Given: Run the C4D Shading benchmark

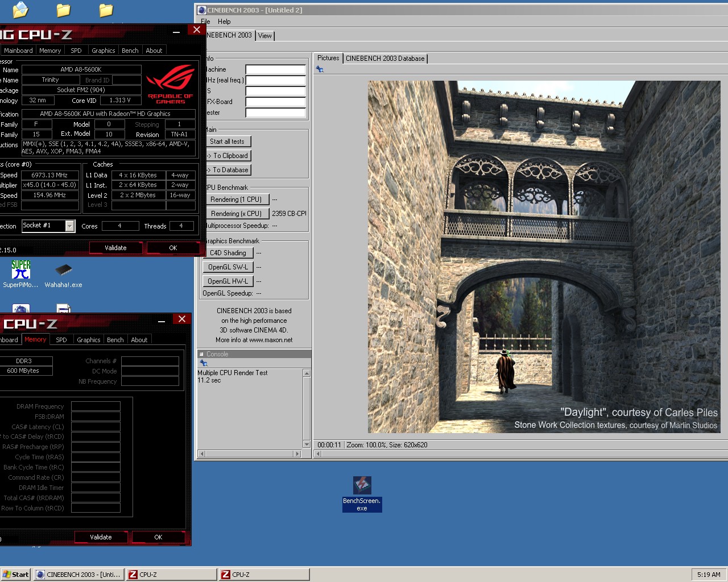Looking at the screenshot, I should pyautogui.click(x=227, y=253).
